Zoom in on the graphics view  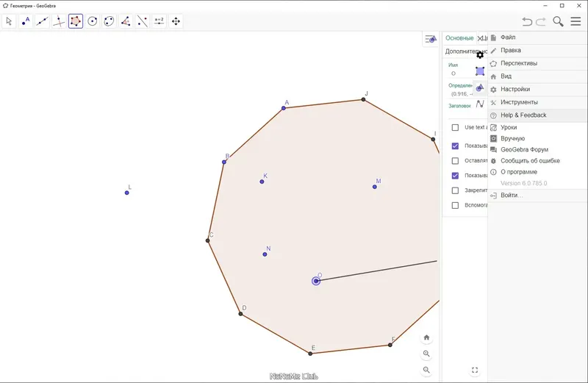click(x=426, y=354)
